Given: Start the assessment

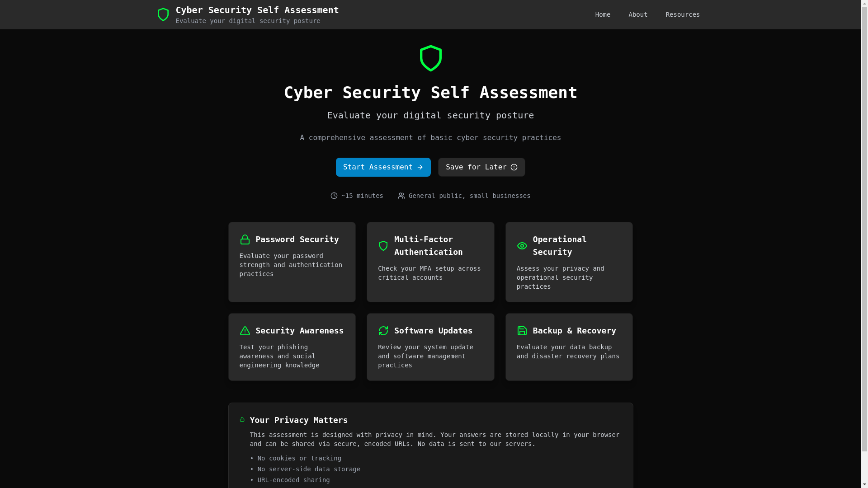Looking at the screenshot, I should coord(383,167).
